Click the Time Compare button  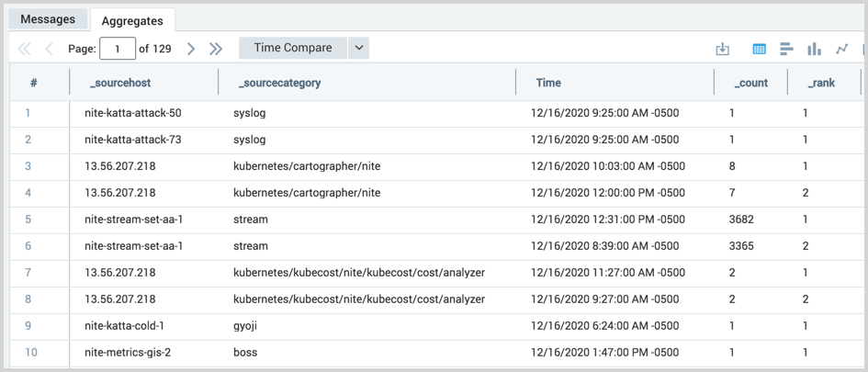click(x=293, y=48)
